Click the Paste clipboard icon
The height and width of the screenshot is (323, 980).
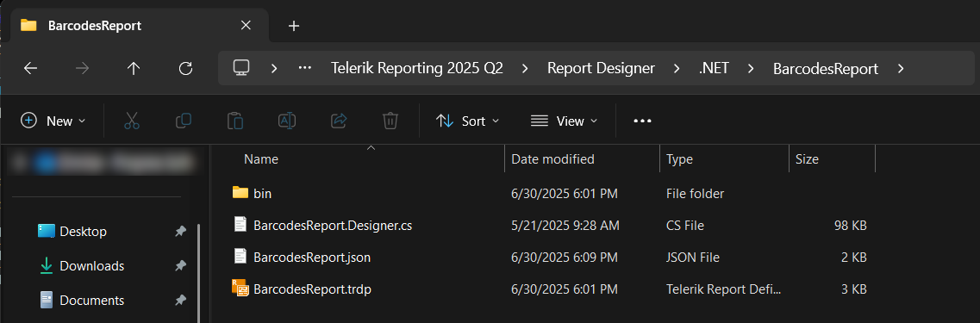coord(235,121)
